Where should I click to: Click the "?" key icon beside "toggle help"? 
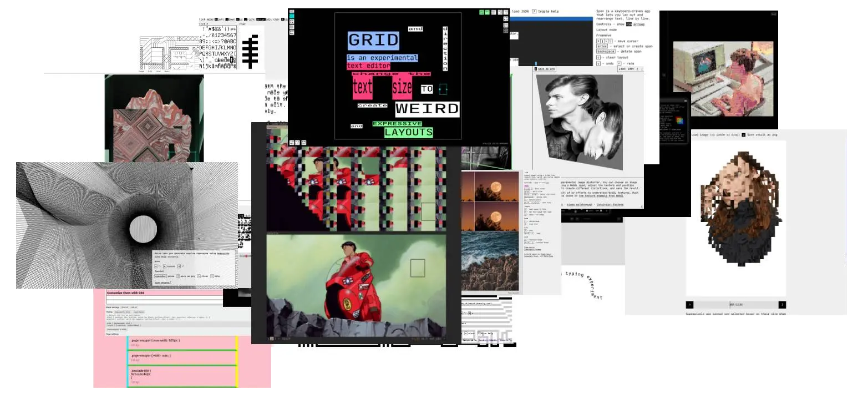point(534,11)
